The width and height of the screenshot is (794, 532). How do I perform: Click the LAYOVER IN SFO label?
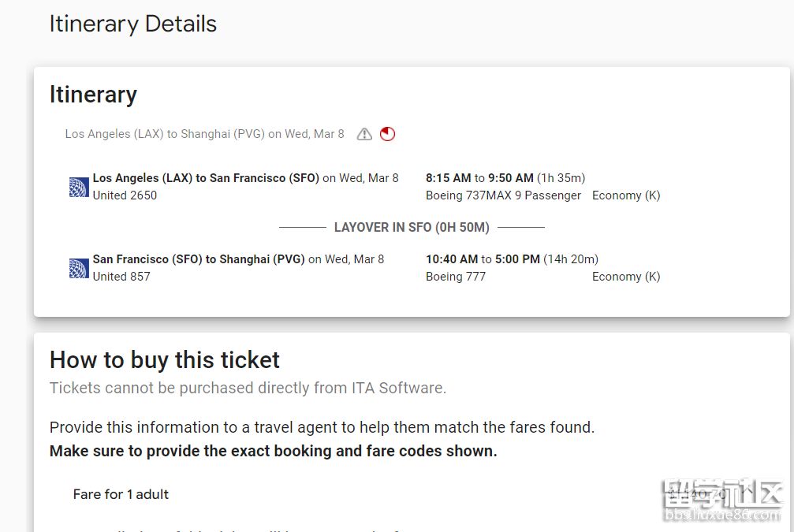click(x=412, y=227)
